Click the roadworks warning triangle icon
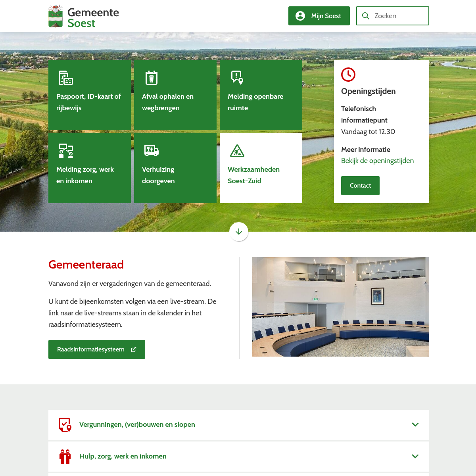 (237, 151)
